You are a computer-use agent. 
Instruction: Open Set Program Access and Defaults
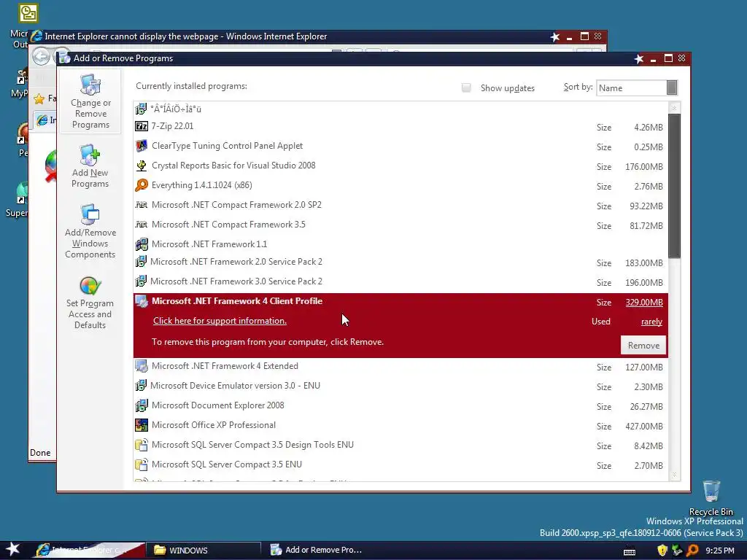(90, 303)
